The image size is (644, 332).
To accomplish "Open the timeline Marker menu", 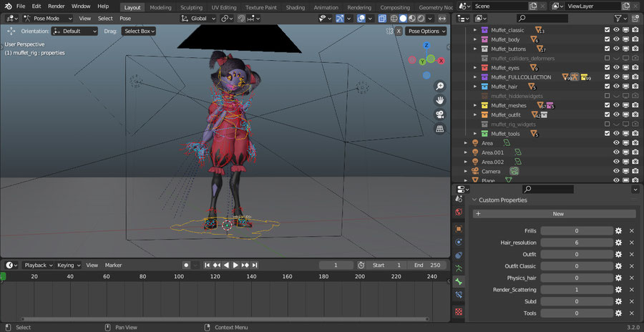I will [x=113, y=265].
